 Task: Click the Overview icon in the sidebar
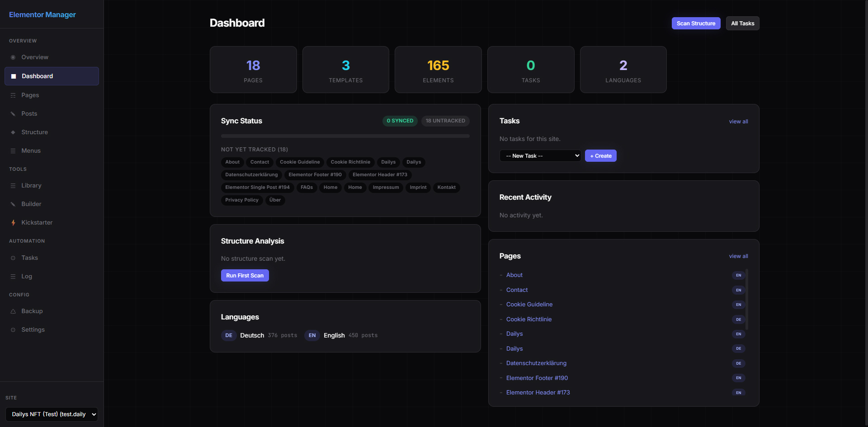[x=13, y=57]
